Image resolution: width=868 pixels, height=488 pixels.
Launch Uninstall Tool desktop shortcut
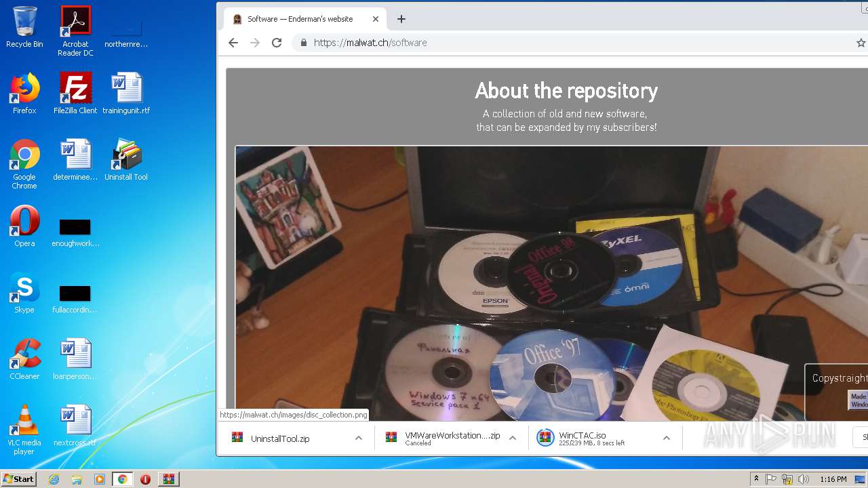126,160
